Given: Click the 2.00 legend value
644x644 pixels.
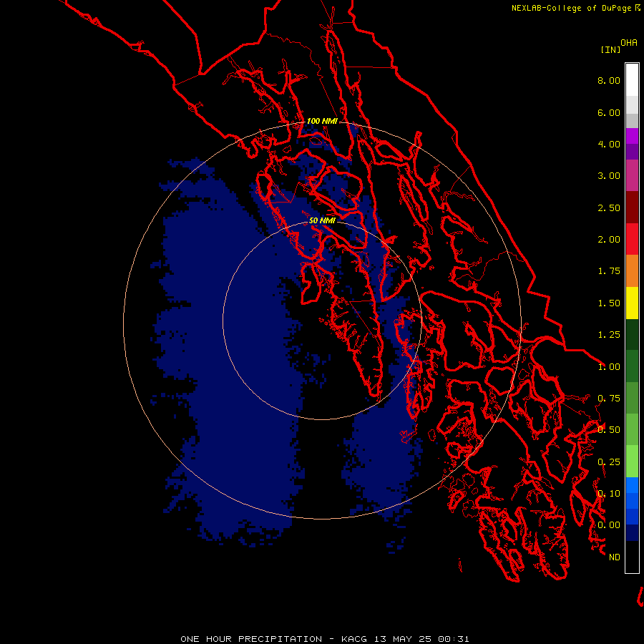Looking at the screenshot, I should click(609, 240).
